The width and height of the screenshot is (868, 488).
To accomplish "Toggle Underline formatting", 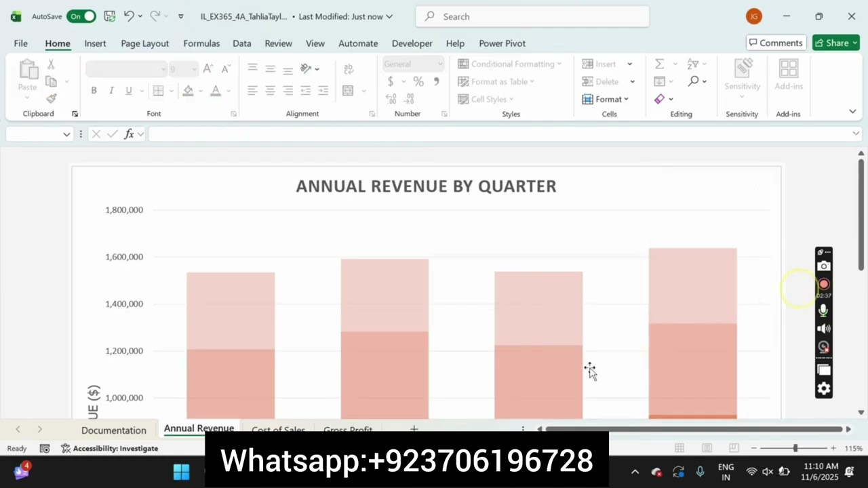I will click(x=128, y=91).
